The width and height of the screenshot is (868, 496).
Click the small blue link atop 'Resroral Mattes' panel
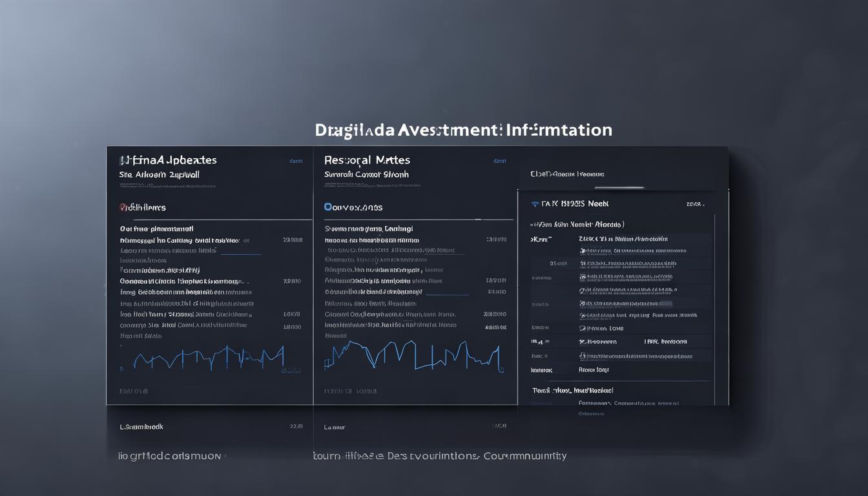point(499,161)
